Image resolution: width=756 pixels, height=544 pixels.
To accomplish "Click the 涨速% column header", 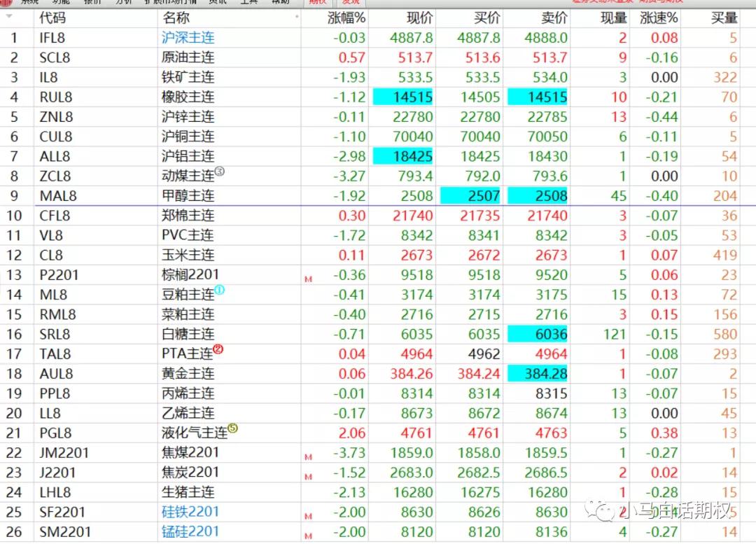I will (x=658, y=18).
